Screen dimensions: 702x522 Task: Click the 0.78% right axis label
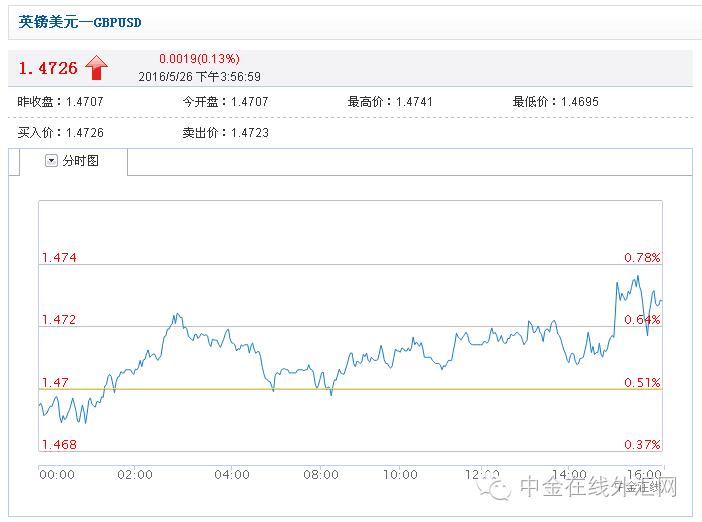[642, 257]
